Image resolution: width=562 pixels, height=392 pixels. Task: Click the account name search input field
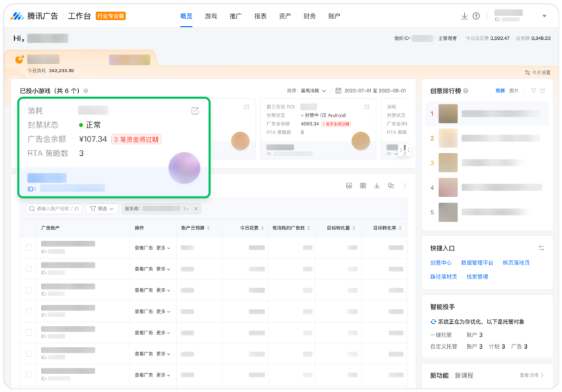click(55, 208)
